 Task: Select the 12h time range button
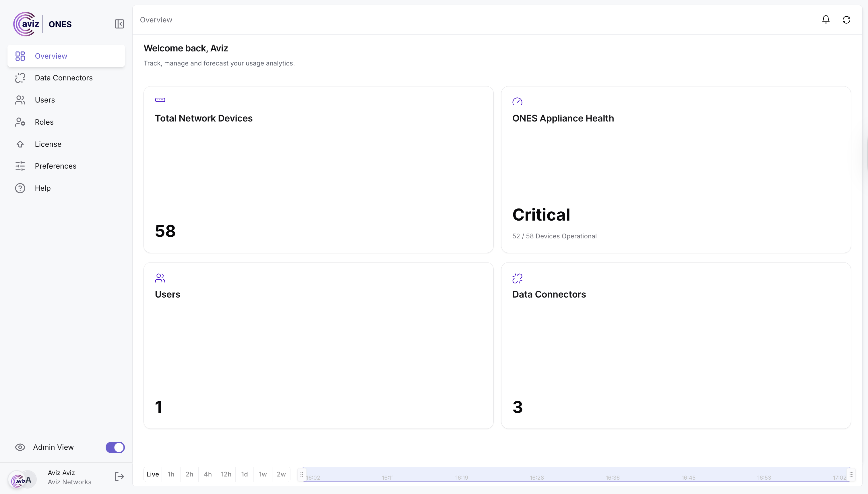(226, 474)
